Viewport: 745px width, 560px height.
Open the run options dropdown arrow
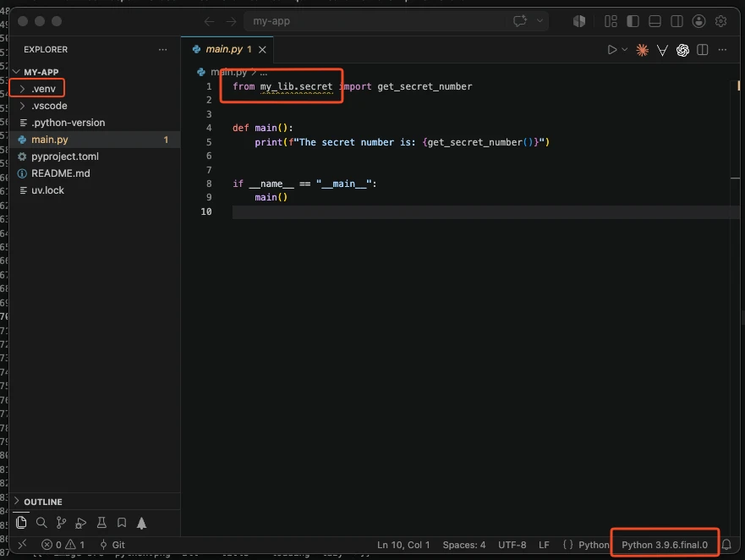(x=625, y=49)
